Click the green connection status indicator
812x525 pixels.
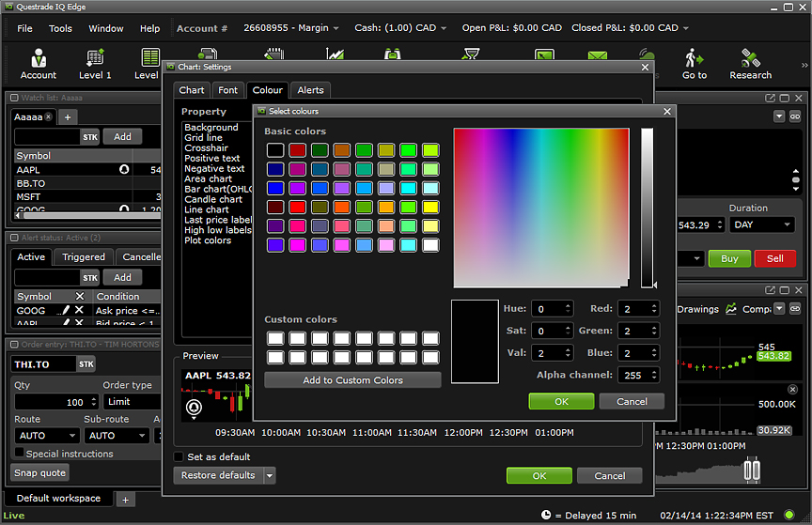789,515
